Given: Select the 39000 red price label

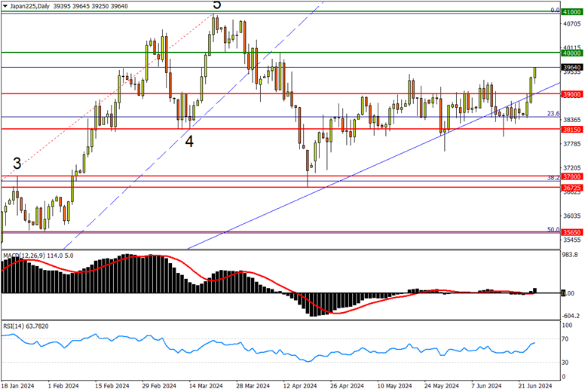Looking at the screenshot, I should [x=572, y=94].
